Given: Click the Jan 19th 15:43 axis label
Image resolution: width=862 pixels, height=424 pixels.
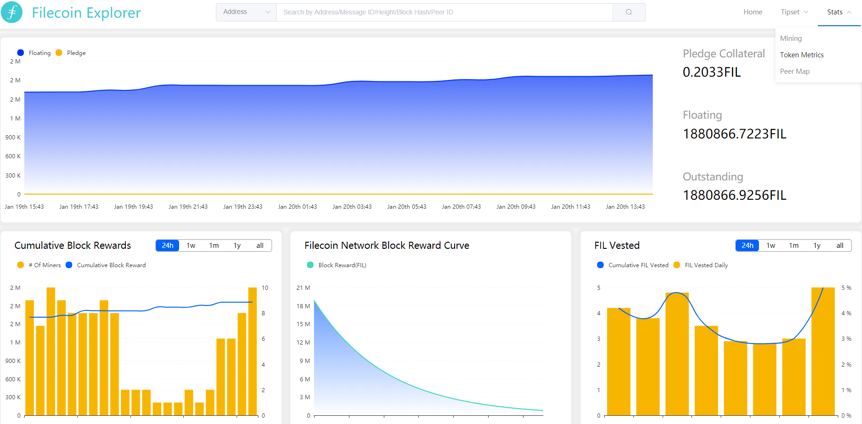Looking at the screenshot, I should (x=24, y=207).
